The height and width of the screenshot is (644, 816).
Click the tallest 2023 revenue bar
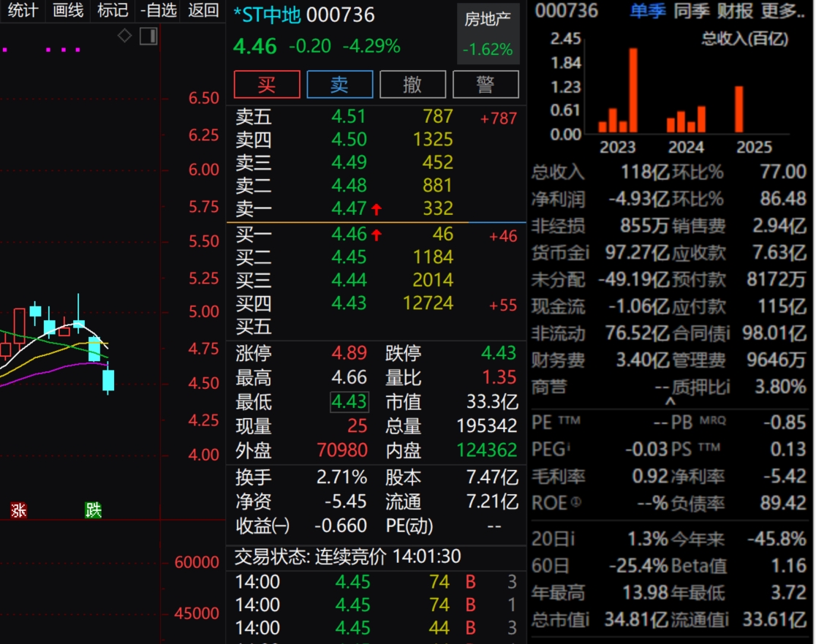point(632,91)
